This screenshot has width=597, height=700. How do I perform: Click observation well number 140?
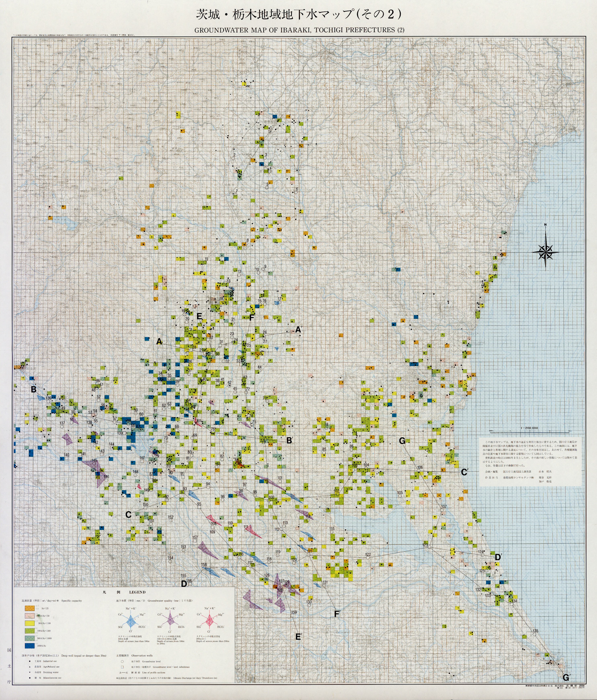[x=66, y=455]
